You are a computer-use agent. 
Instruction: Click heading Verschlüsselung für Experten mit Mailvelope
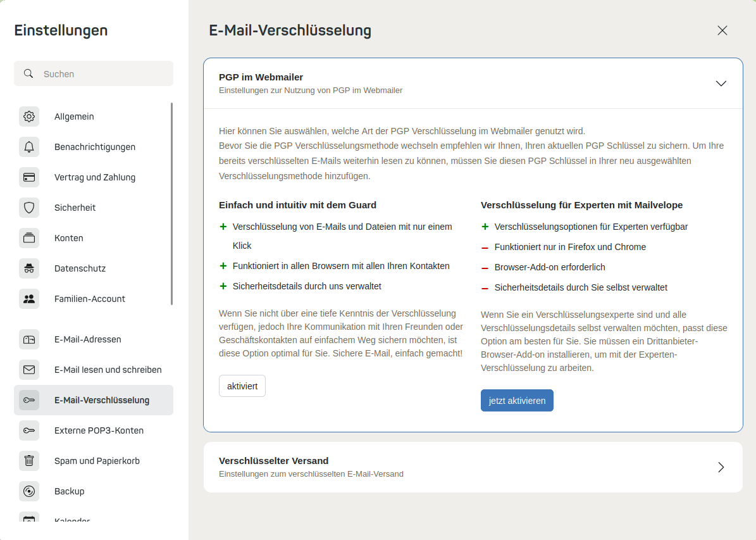[581, 205]
